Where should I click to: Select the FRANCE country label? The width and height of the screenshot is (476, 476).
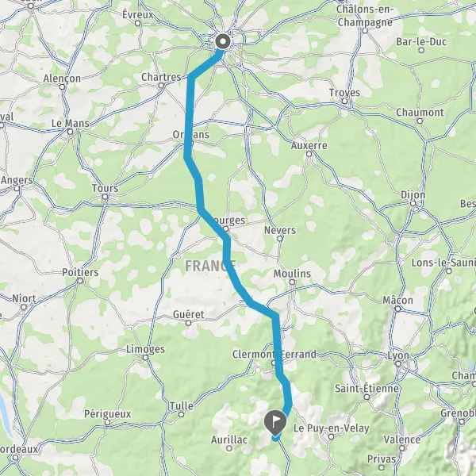(210, 266)
